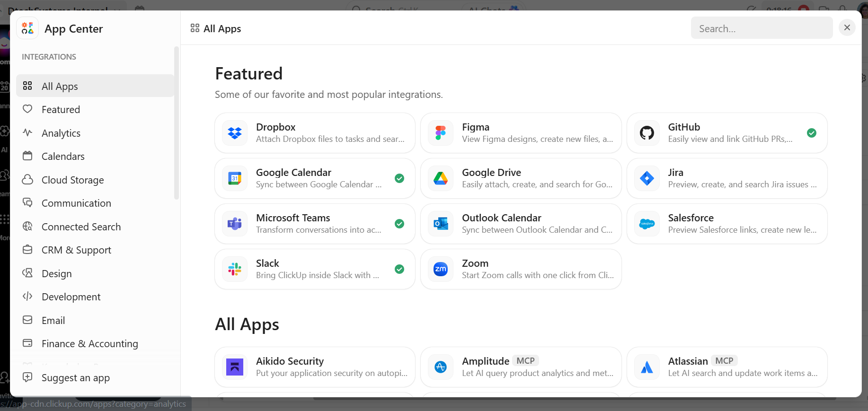Click the chat bubbles icon beside Communication

pos(27,202)
